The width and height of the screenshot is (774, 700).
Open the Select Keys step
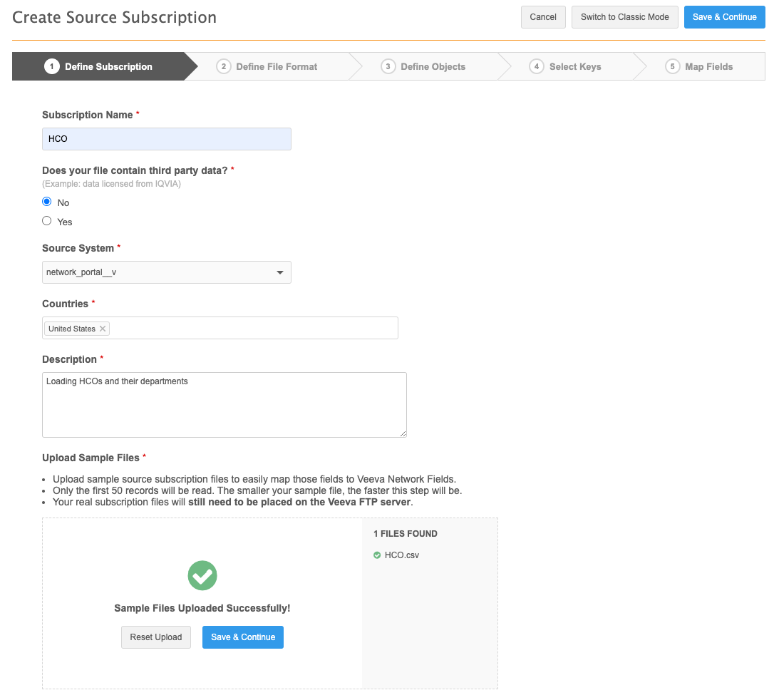coord(575,66)
